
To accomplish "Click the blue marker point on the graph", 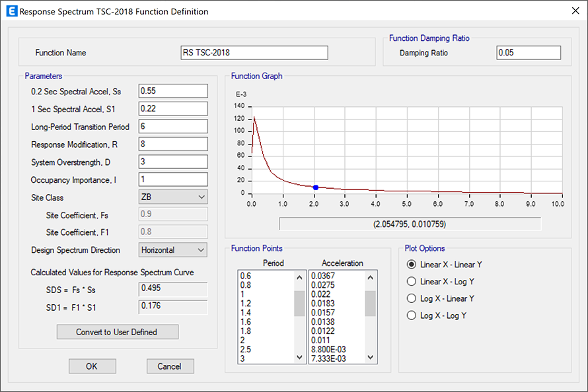I will pos(316,187).
